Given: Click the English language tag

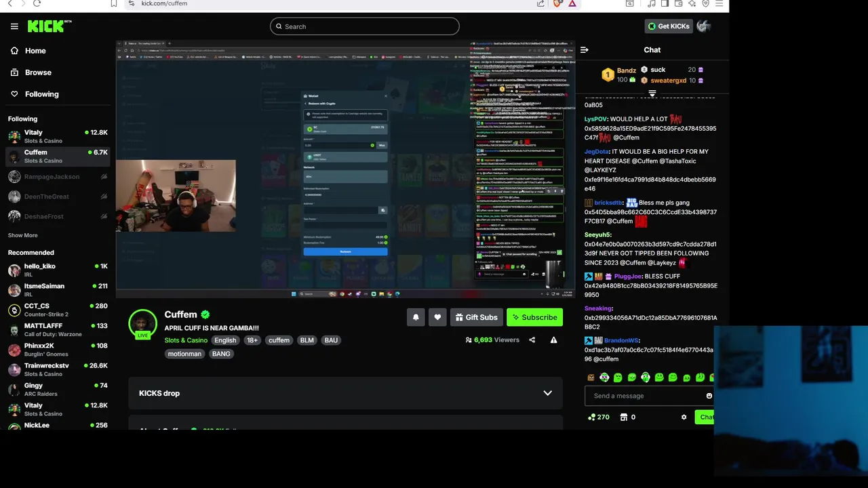Looking at the screenshot, I should click(x=225, y=340).
